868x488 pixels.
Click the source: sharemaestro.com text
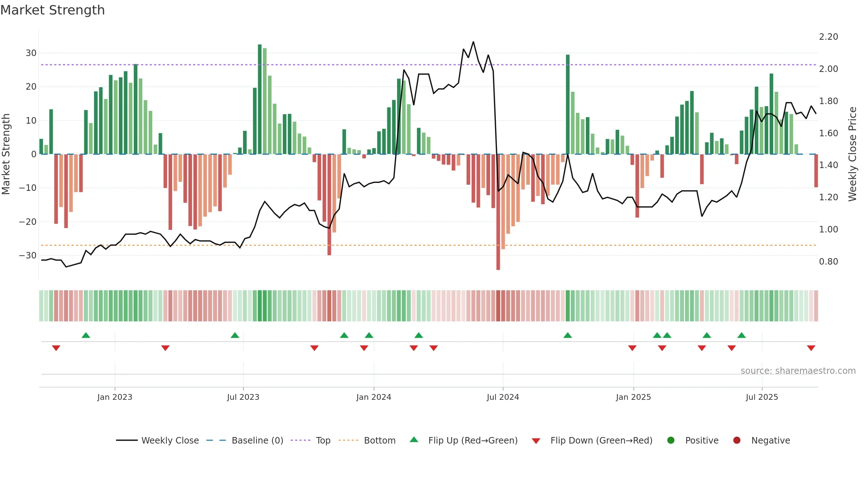tap(798, 371)
